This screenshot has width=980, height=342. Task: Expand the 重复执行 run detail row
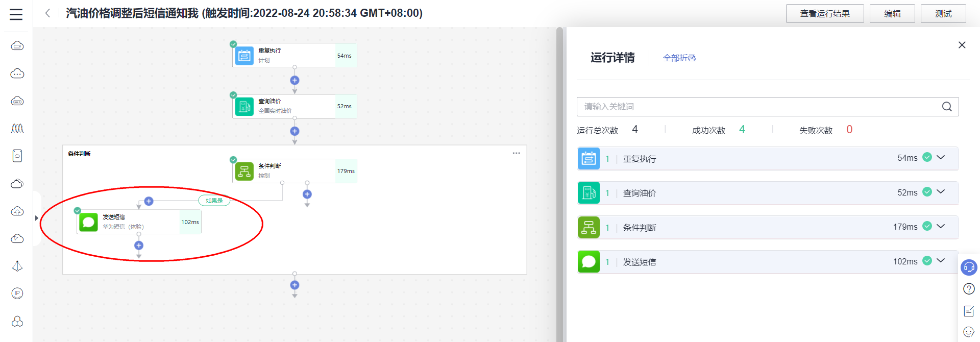941,157
